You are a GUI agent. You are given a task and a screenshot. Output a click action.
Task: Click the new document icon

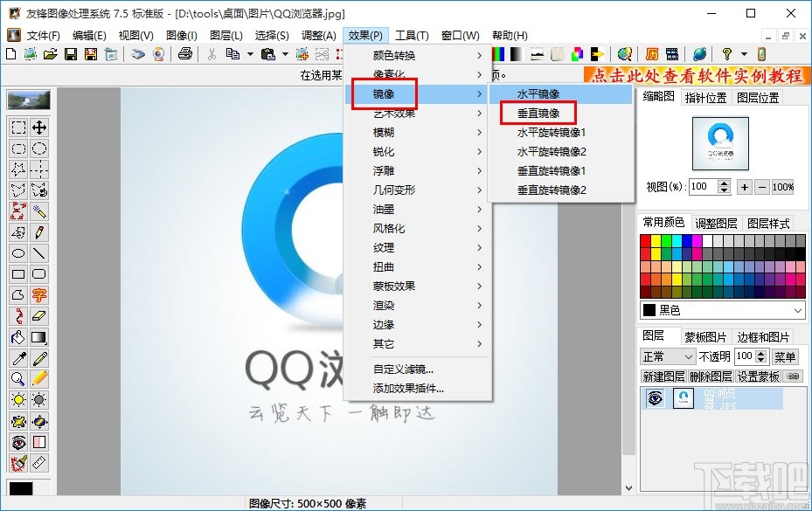point(10,53)
